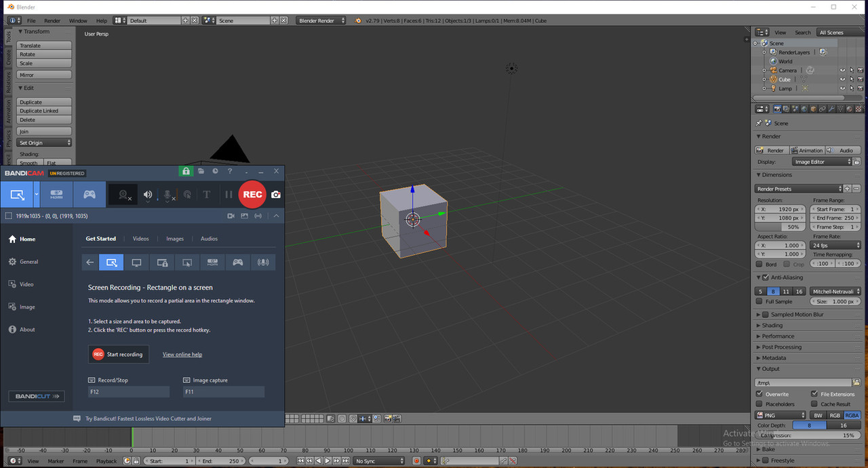Screen dimensions: 868x468
Task: Open Material properties sphere icon
Action: 848,109
